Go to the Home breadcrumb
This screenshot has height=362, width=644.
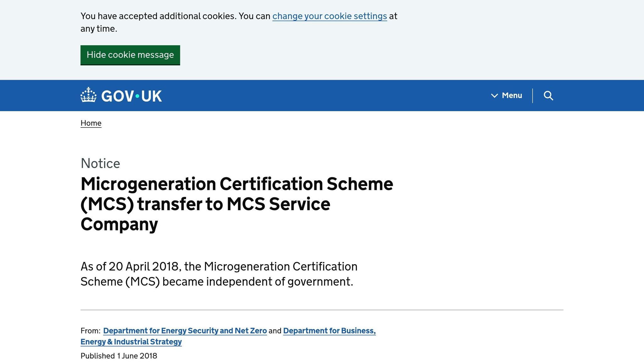click(91, 123)
